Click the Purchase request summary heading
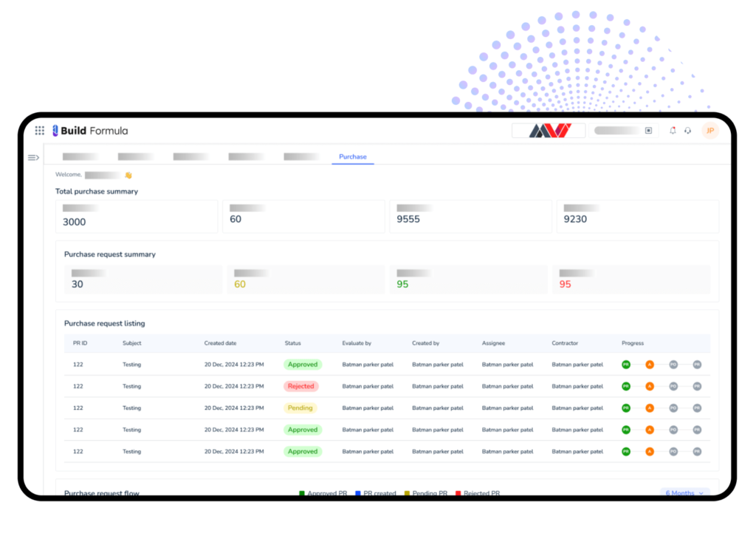 pyautogui.click(x=110, y=254)
